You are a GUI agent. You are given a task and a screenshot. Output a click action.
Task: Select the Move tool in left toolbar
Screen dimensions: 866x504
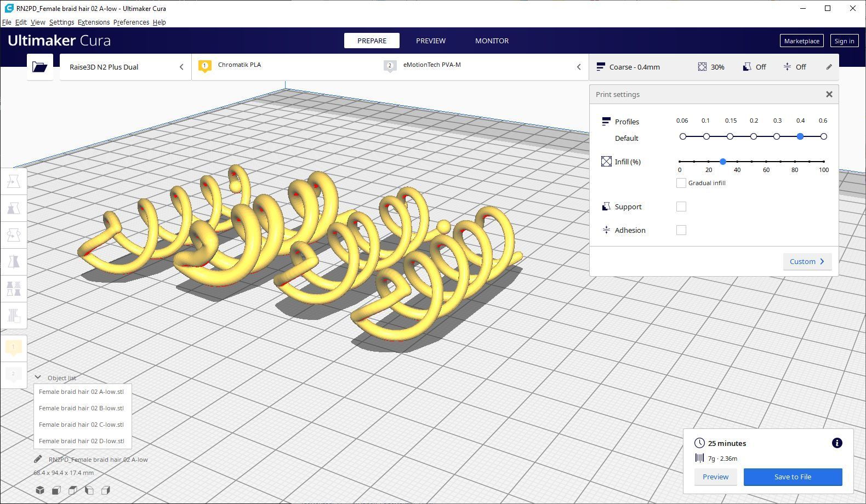click(x=14, y=181)
